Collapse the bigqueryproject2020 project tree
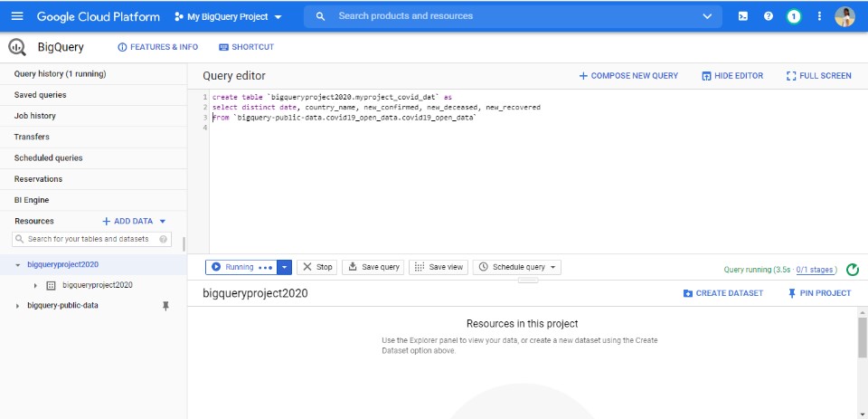Screen dimensions: 868x419 tap(18, 265)
